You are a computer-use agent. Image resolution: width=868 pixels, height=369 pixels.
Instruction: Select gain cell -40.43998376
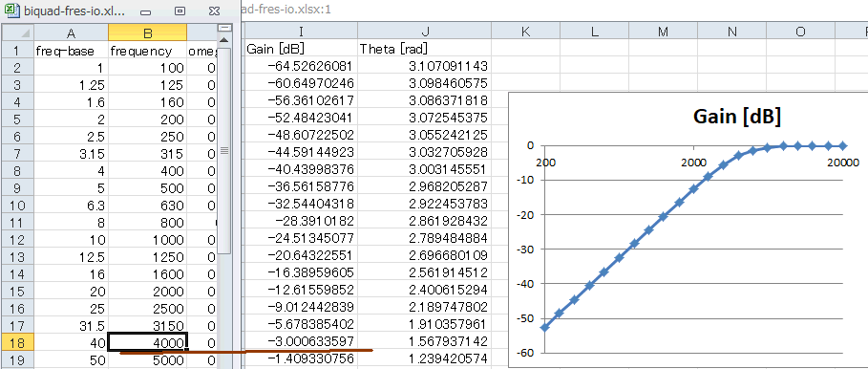[x=301, y=169]
